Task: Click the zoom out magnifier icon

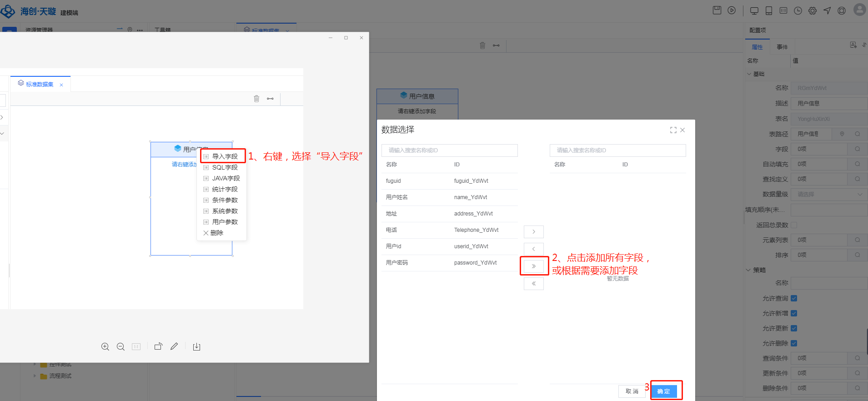Action: [x=120, y=346]
